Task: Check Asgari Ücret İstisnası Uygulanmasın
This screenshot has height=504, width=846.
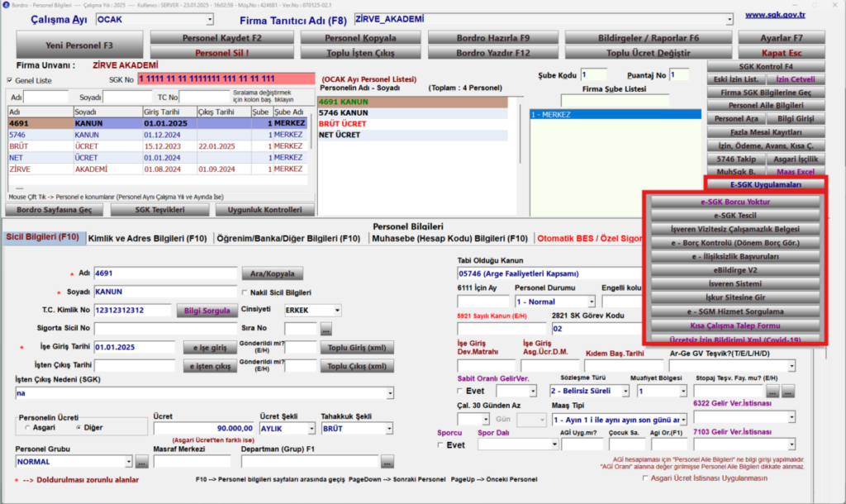Action: point(645,478)
